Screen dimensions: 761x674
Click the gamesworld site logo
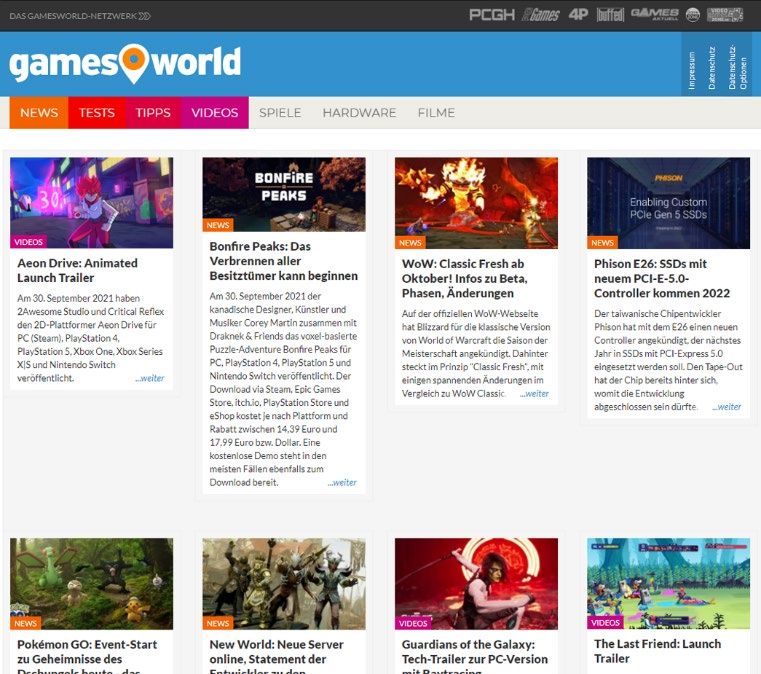pyautogui.click(x=125, y=64)
